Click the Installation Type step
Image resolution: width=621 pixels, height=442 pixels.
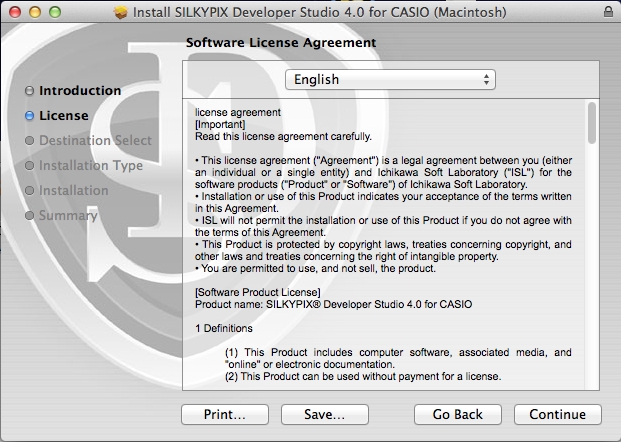91,166
